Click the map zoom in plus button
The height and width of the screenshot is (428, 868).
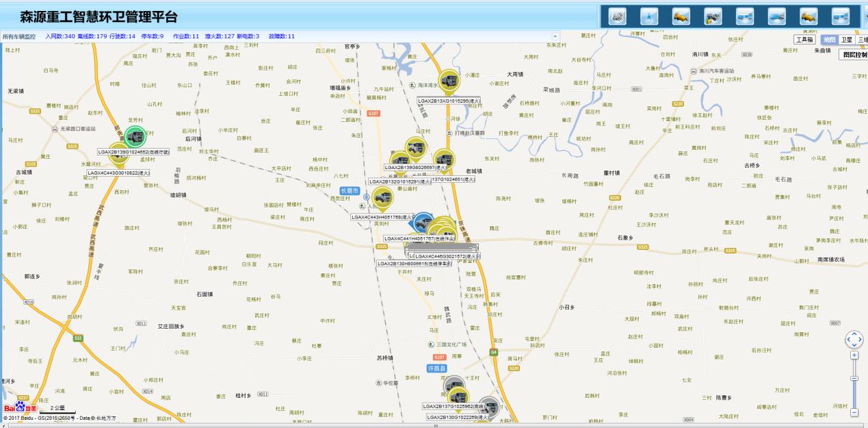854,355
